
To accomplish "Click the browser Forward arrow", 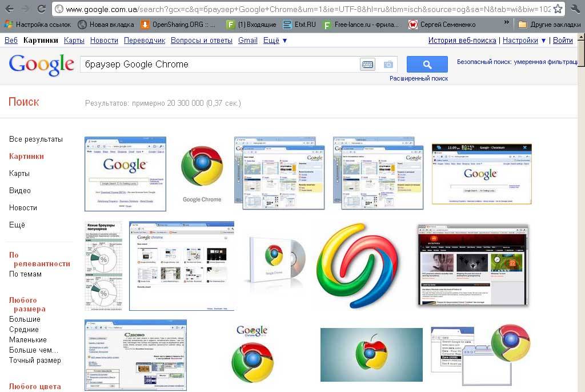I will 25,9.
